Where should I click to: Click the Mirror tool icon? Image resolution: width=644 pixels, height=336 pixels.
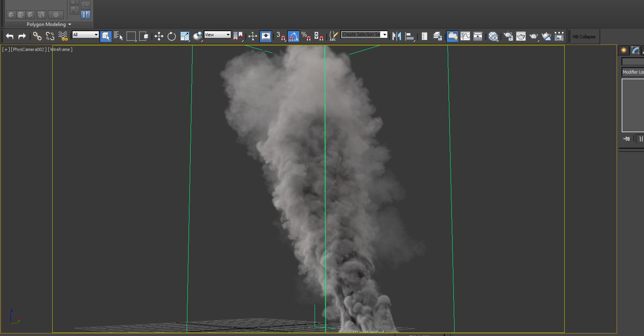point(396,36)
